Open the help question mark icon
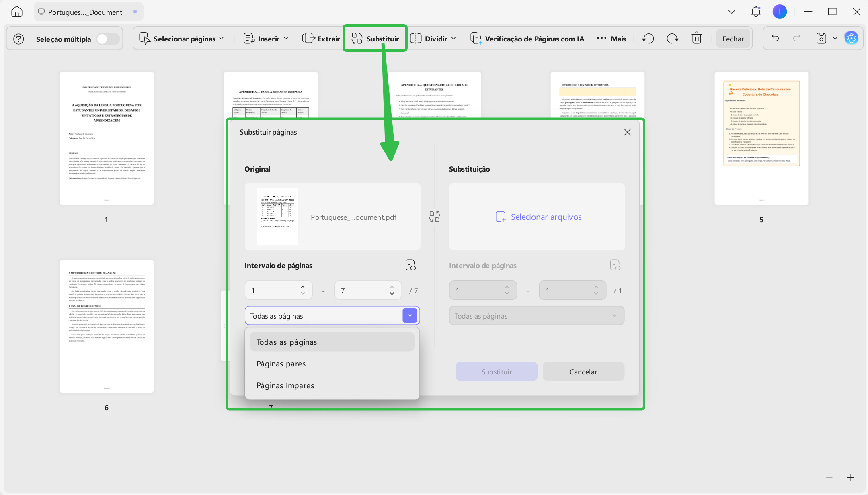This screenshot has height=495, width=868. point(18,39)
